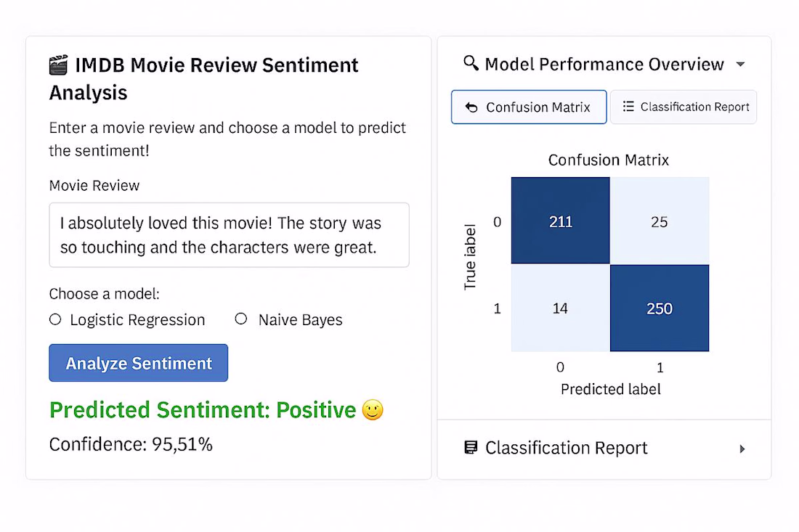Choose the Naive Bayes label option
The image size is (799, 532).
click(300, 320)
